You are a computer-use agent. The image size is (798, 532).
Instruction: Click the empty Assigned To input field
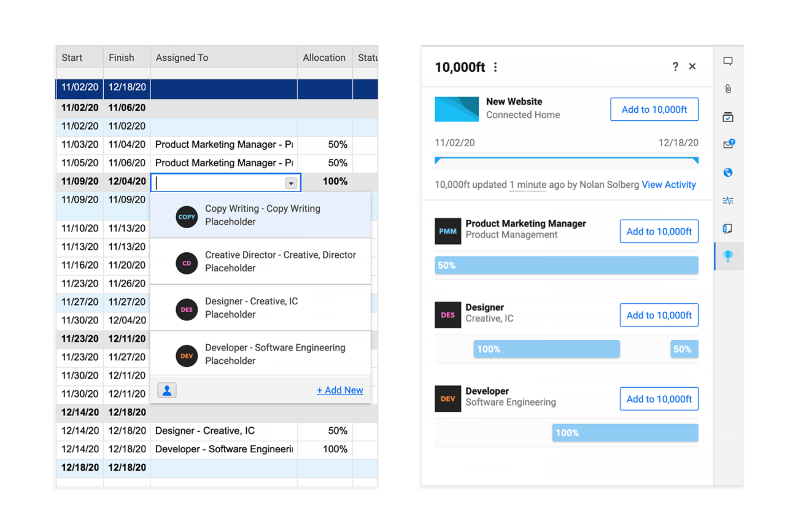pos(221,182)
